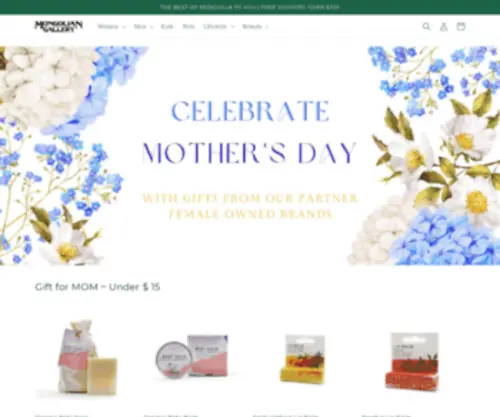Open the Kids menu item

pyautogui.click(x=167, y=27)
